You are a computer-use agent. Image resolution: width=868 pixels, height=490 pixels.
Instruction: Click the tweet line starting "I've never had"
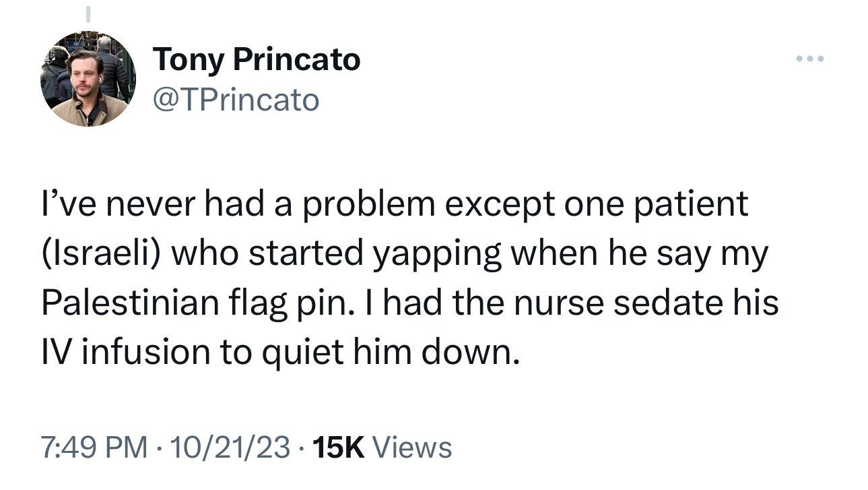394,204
